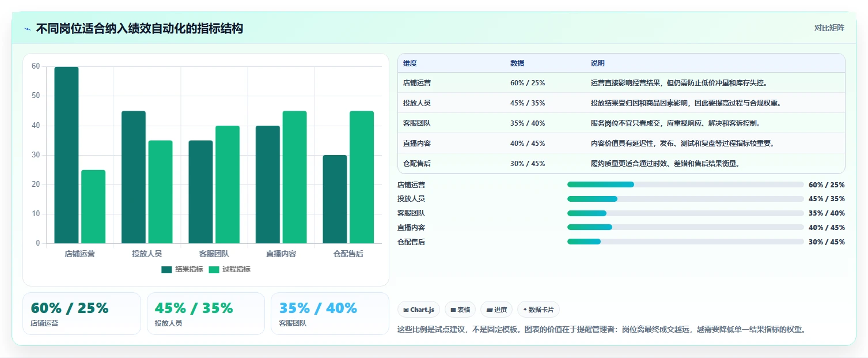Click the description starting 投放结果受归因

[x=686, y=103]
